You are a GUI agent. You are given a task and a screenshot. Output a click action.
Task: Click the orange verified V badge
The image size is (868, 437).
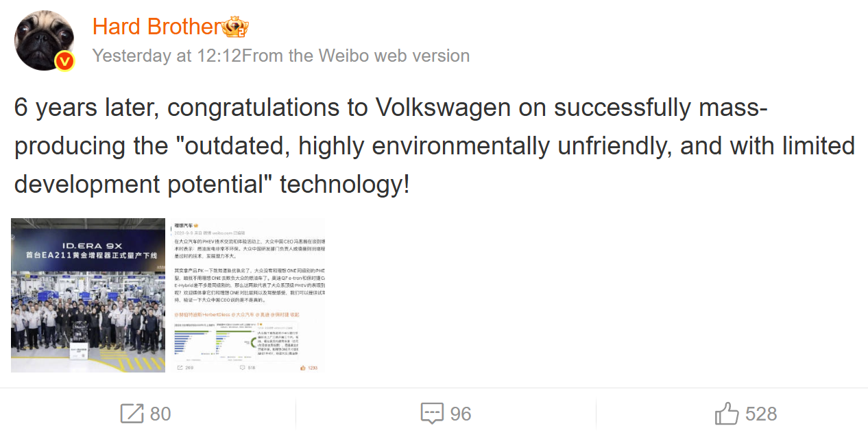tap(64, 61)
